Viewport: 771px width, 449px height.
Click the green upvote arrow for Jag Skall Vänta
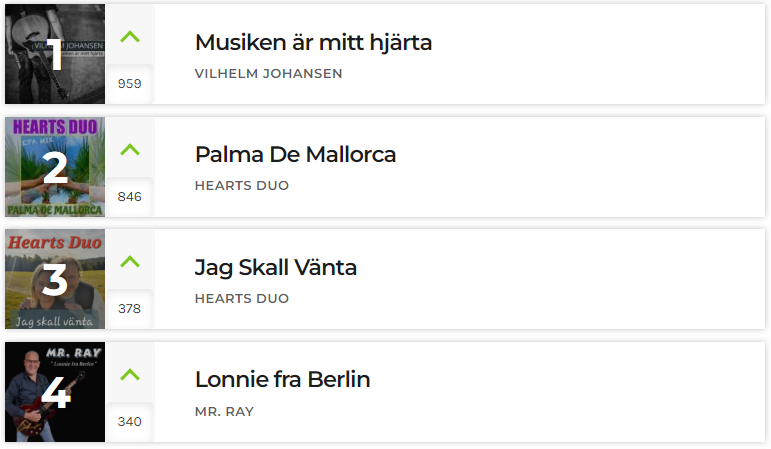pos(130,262)
